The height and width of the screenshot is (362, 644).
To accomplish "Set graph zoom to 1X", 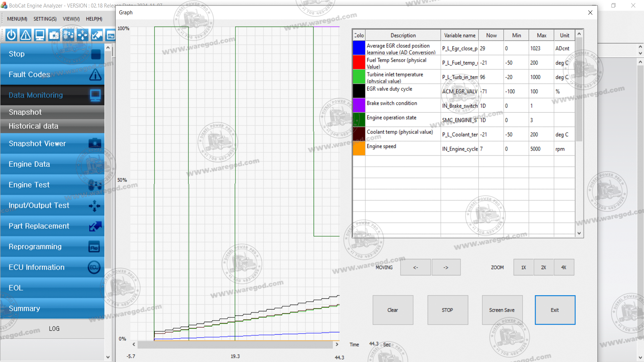I will tap(523, 267).
